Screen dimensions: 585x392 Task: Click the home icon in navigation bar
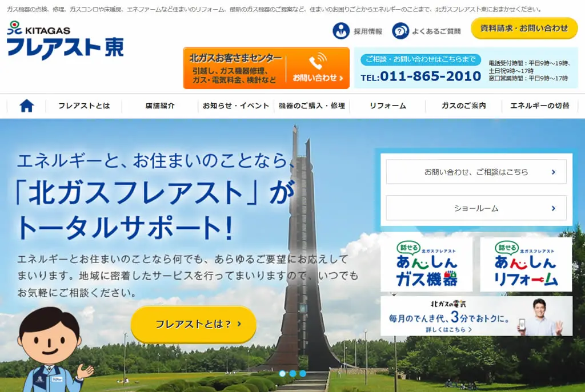pos(26,106)
